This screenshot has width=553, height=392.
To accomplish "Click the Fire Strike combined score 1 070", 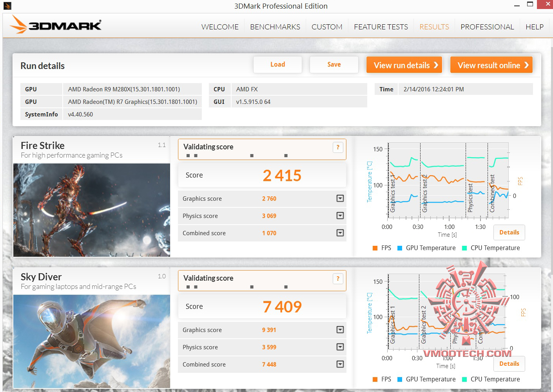I will tap(269, 233).
